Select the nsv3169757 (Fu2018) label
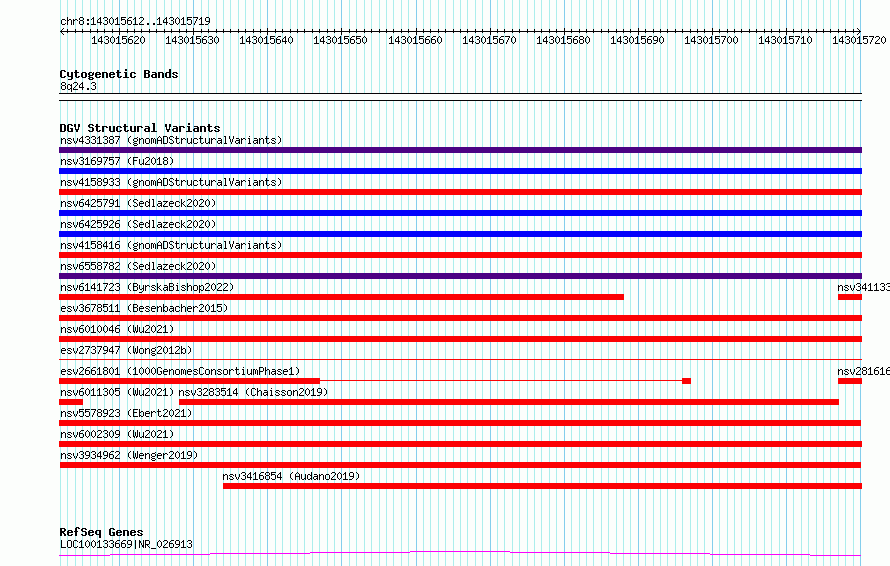 (117, 161)
